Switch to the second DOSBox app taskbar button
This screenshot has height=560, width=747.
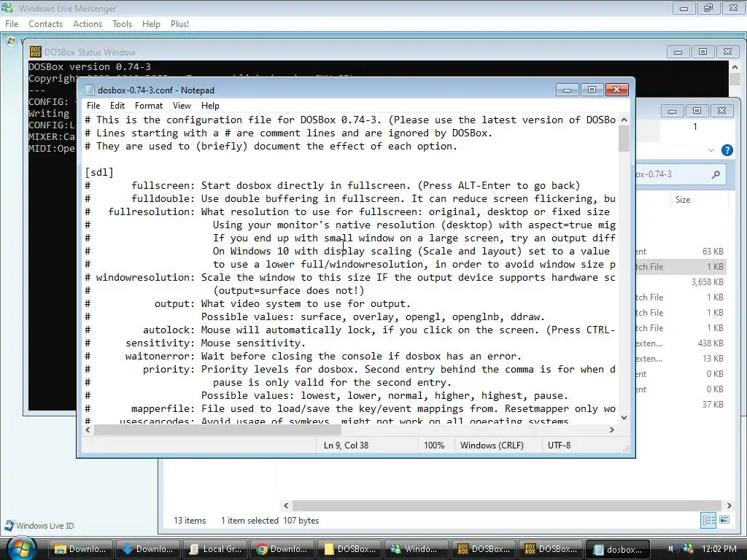[551, 549]
